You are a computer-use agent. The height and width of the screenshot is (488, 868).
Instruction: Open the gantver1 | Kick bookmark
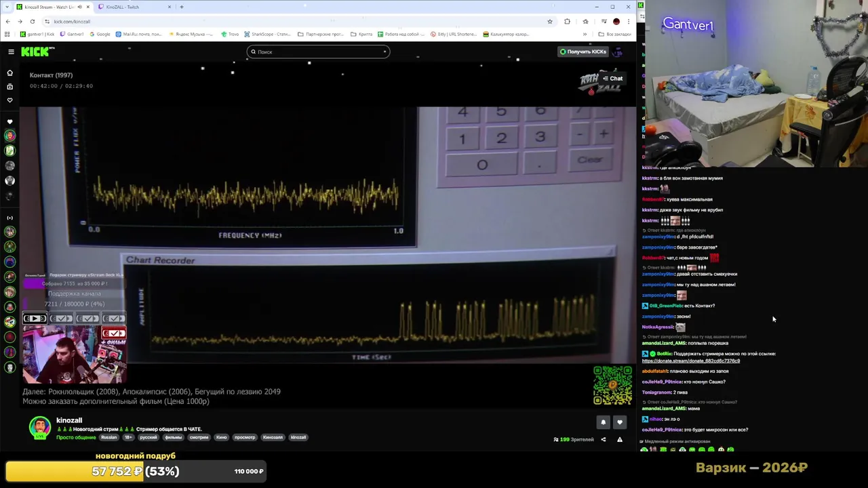[x=37, y=34]
